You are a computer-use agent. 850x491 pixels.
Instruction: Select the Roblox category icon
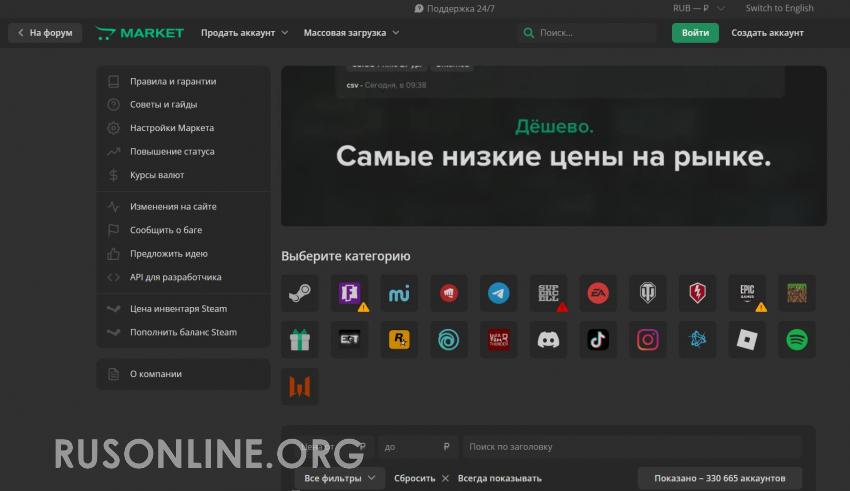pos(747,340)
